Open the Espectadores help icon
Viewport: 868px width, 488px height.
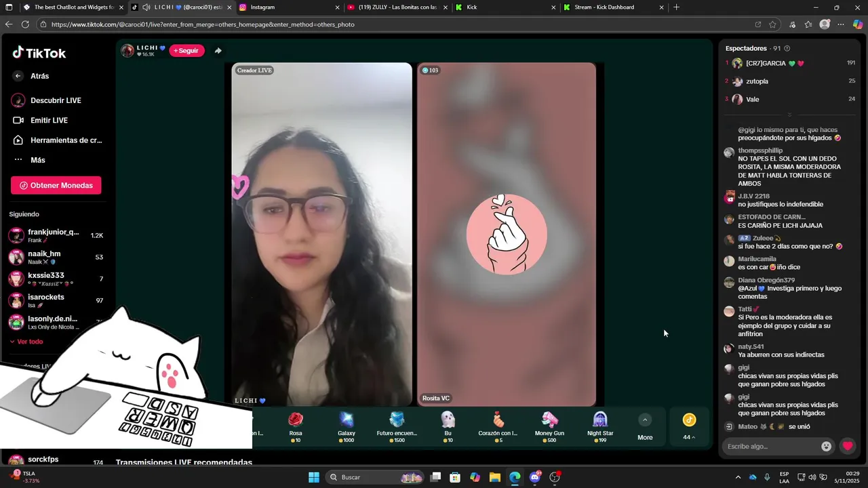coord(787,49)
